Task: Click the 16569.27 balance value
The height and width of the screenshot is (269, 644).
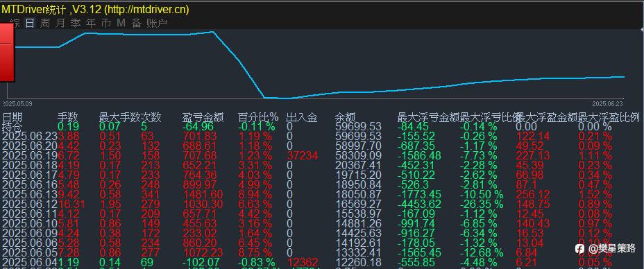Action: (359, 205)
